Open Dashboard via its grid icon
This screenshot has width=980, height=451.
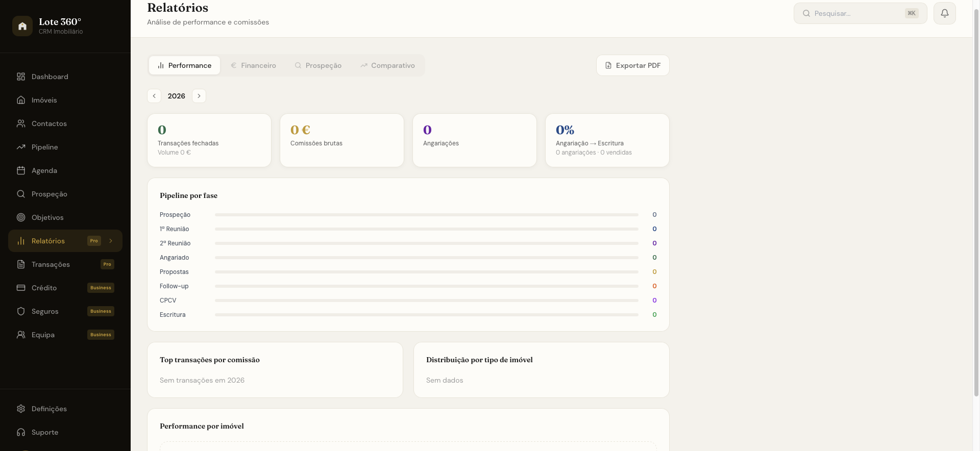(x=21, y=77)
